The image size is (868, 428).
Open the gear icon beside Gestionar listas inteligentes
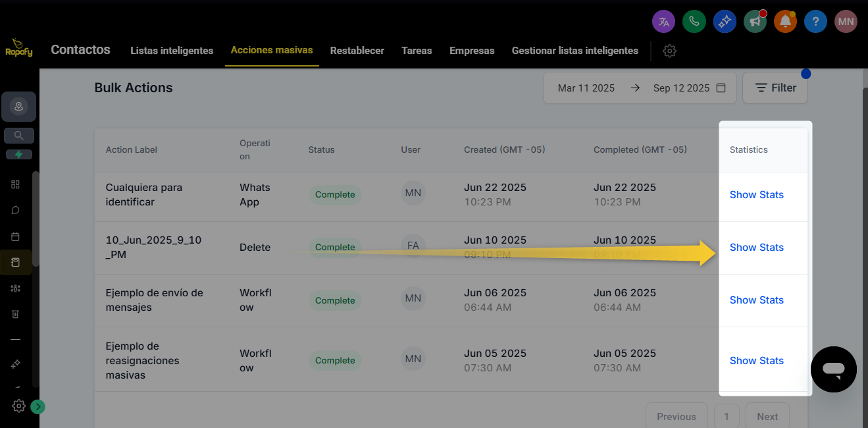tap(669, 51)
